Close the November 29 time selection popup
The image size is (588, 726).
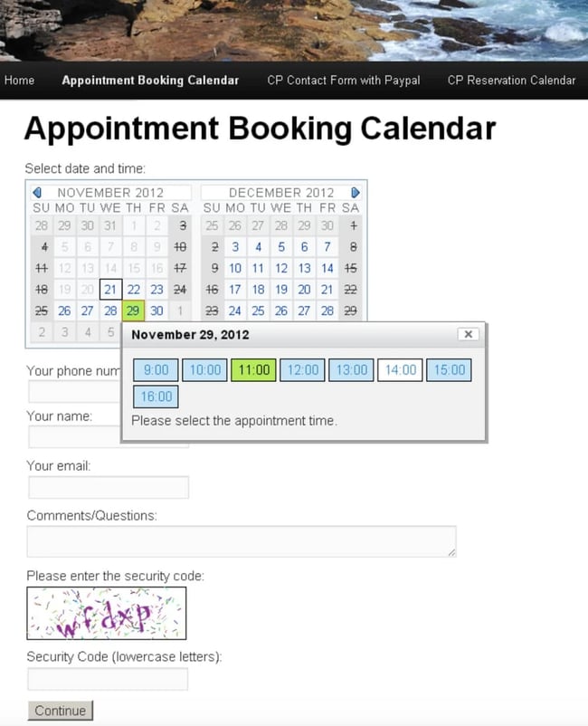point(468,334)
